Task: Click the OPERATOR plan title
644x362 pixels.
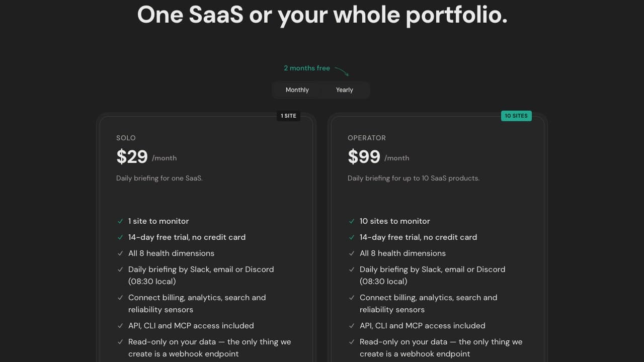Action: point(367,138)
